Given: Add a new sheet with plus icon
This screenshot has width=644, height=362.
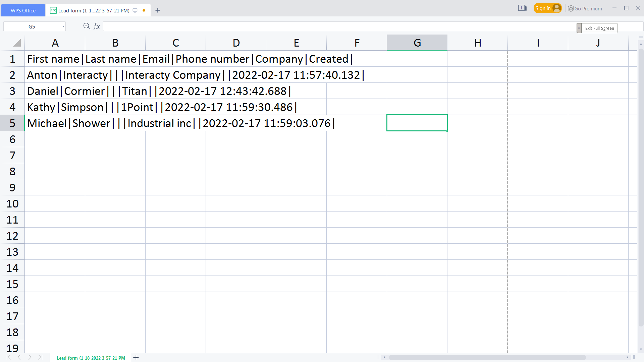Looking at the screenshot, I should (136, 358).
